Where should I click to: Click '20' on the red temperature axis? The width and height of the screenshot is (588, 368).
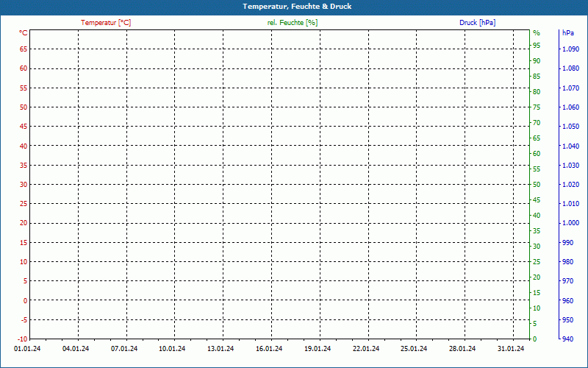click(x=24, y=223)
